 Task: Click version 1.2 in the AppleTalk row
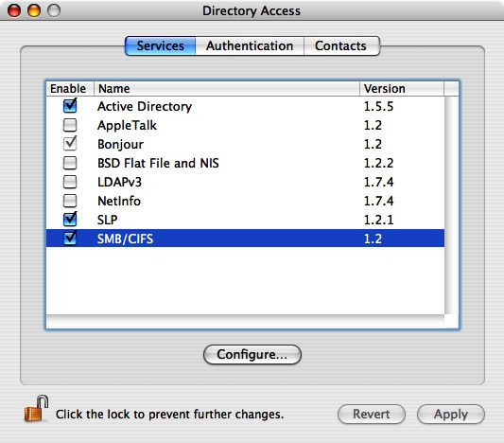[x=373, y=126]
